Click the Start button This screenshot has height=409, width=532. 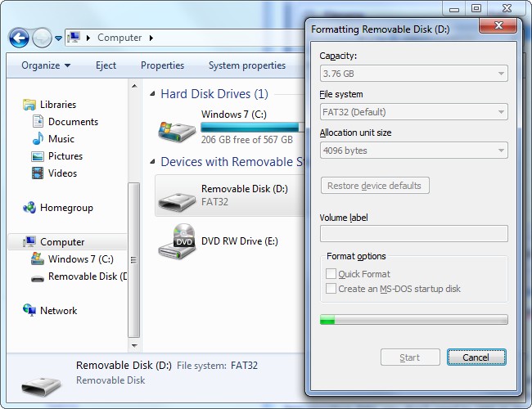click(x=410, y=357)
